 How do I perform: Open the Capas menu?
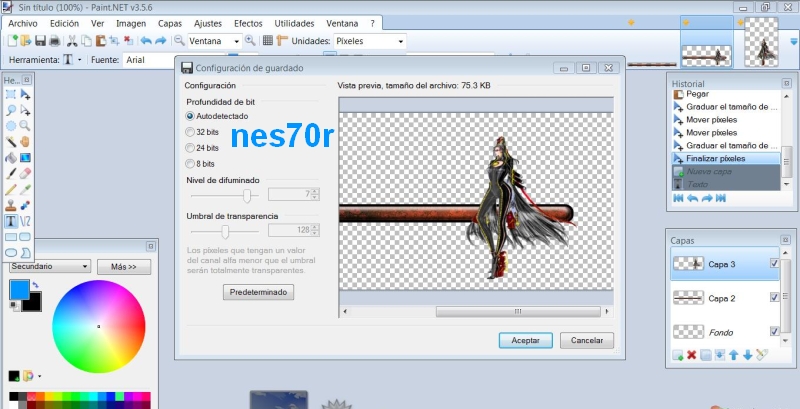point(170,23)
